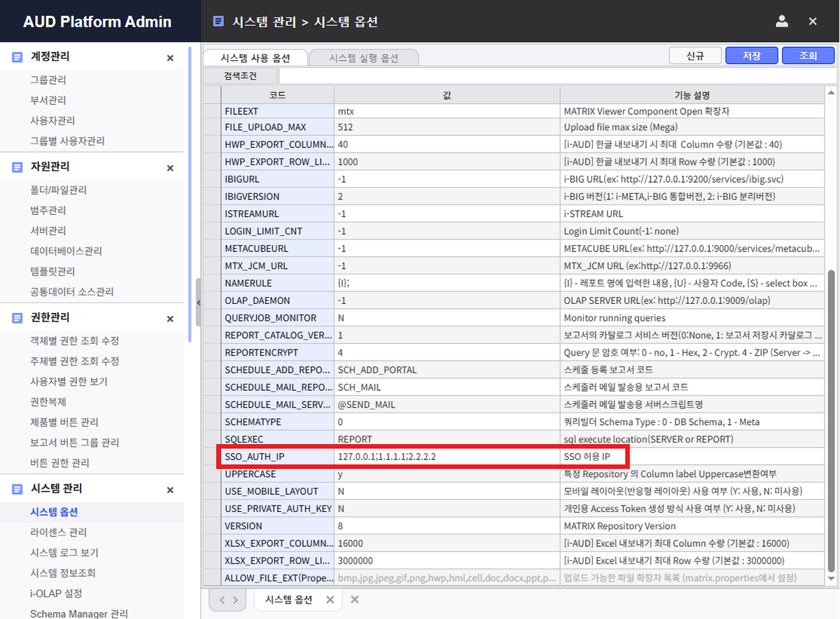Click the 저장 button
The width and height of the screenshot is (840, 619).
[x=752, y=56]
